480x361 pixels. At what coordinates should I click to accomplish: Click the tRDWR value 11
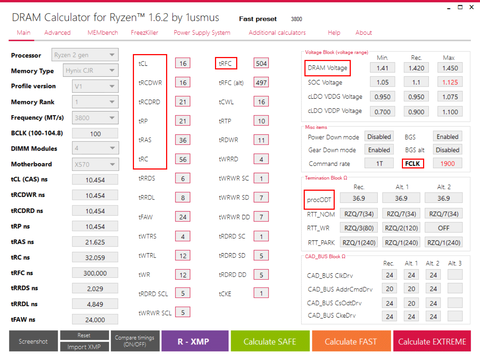261,140
